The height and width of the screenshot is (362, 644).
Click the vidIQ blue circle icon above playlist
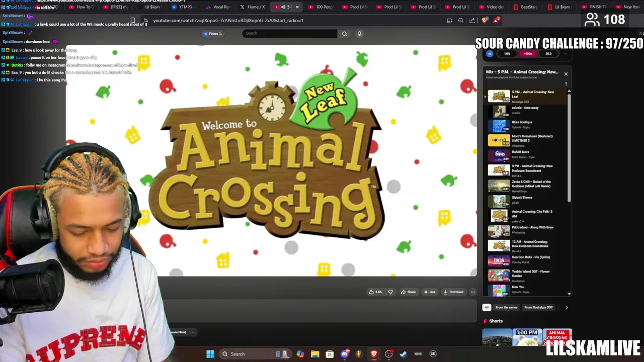490,54
